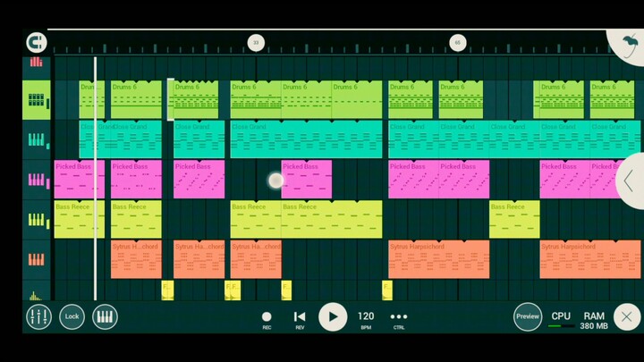Open the top-left circular menu button

click(36, 42)
